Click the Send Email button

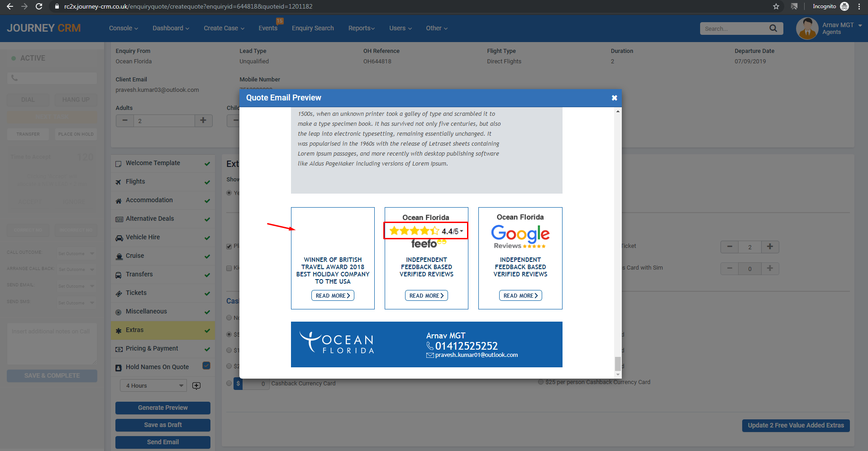pyautogui.click(x=163, y=442)
